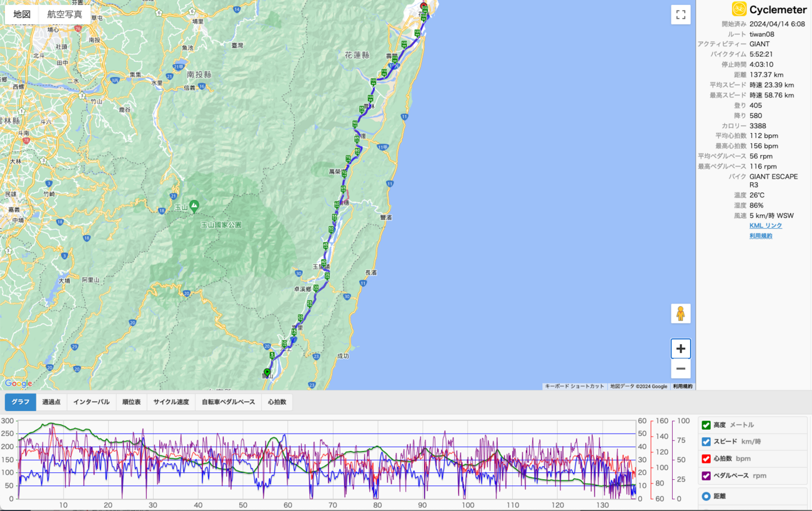The width and height of the screenshot is (812, 511).
Task: Click the average heart rate 112 bpm
Action: 764,136
